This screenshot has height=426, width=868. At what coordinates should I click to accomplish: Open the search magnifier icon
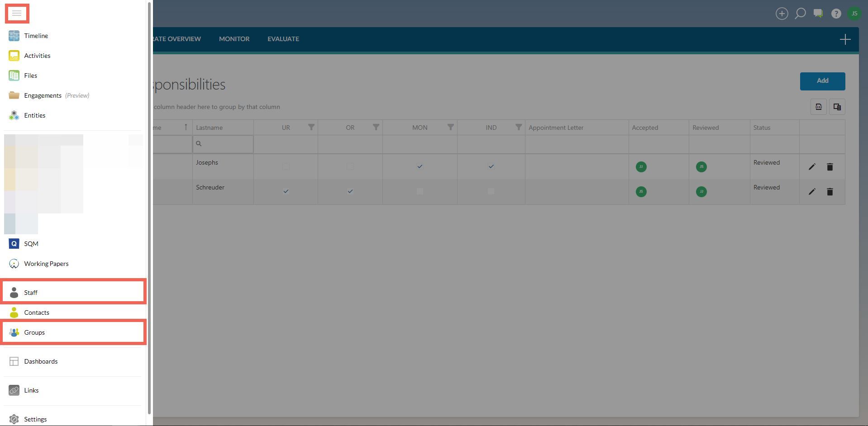800,14
